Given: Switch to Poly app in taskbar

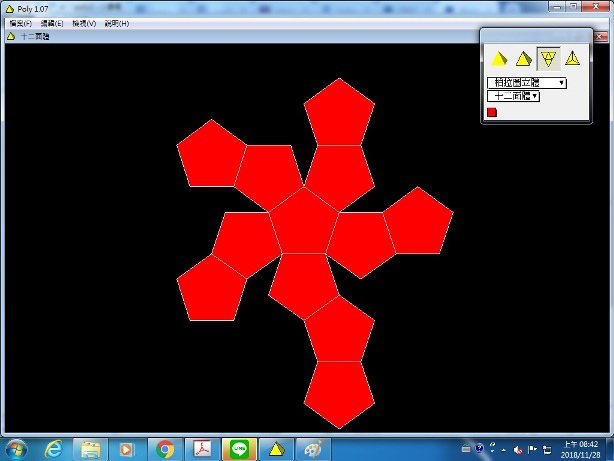Looking at the screenshot, I should 276,450.
